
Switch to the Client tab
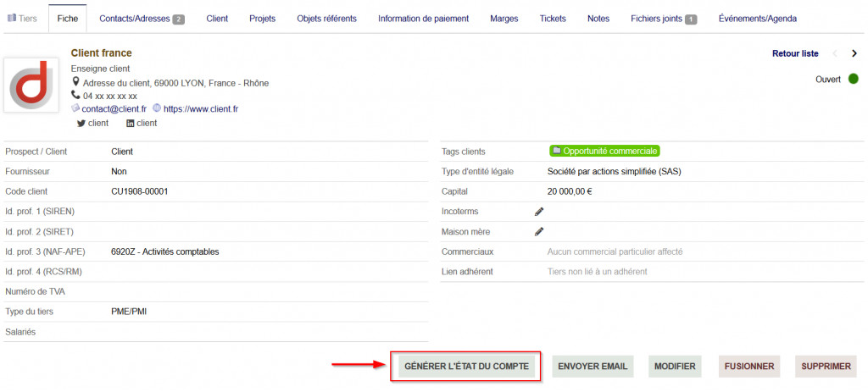(x=217, y=19)
